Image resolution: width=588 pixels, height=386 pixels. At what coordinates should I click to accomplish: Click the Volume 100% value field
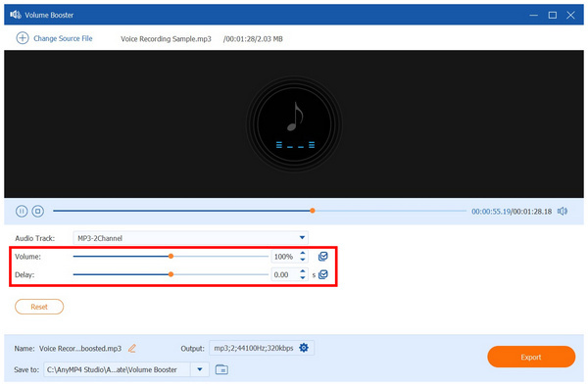pos(284,257)
